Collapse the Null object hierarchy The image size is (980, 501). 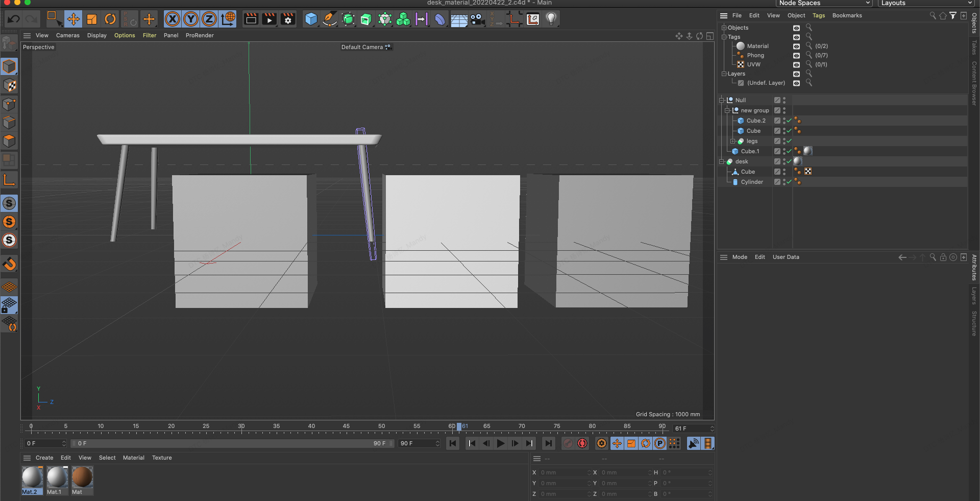pyautogui.click(x=722, y=100)
